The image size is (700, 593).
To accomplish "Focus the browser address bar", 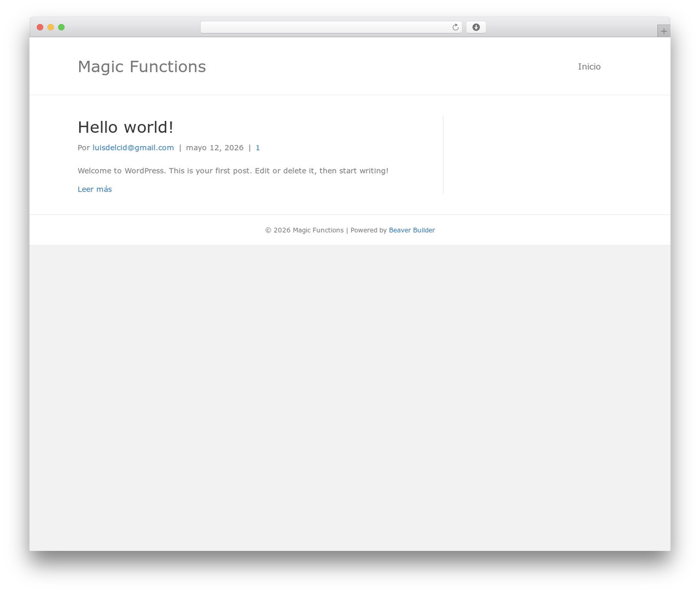I will [331, 27].
